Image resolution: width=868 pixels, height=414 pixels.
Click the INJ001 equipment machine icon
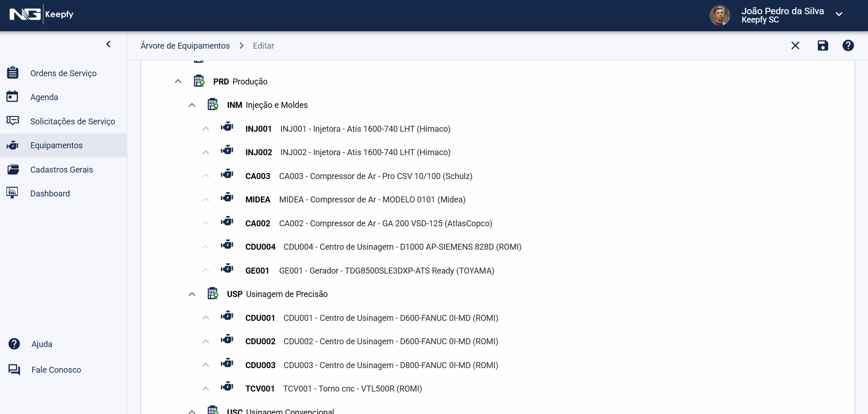click(227, 127)
